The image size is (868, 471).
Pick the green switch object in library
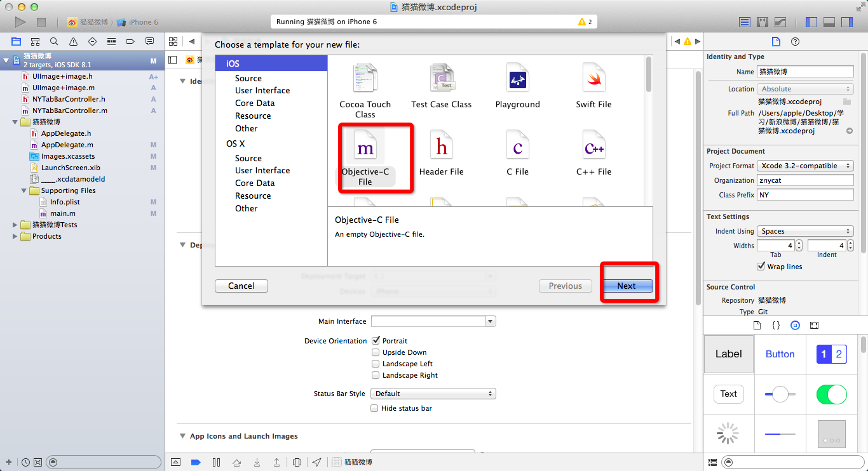[x=831, y=394]
